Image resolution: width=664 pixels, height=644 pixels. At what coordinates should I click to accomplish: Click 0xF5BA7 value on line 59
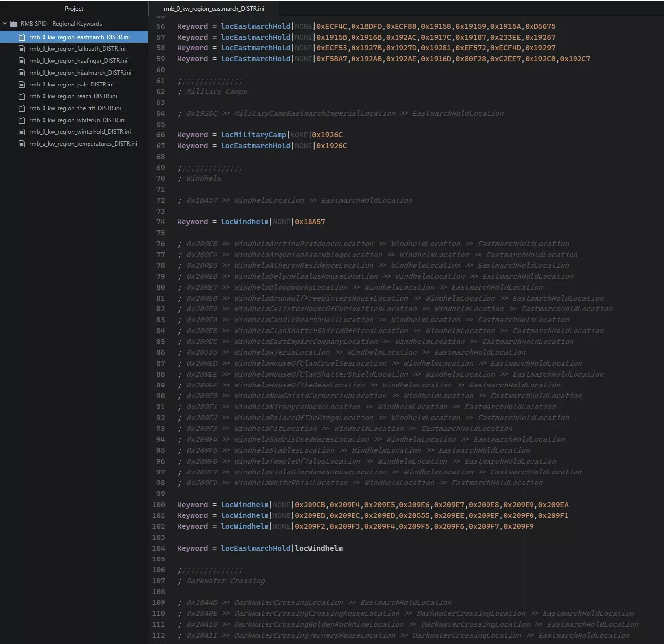click(332, 59)
